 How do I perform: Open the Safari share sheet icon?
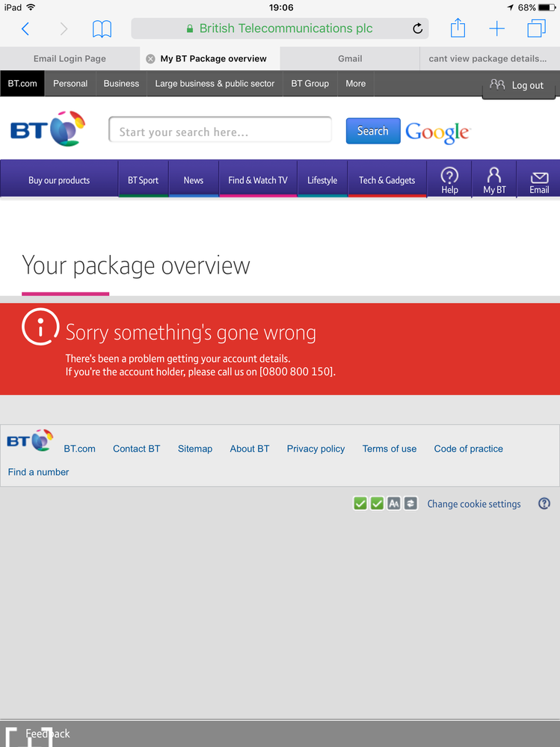(458, 28)
